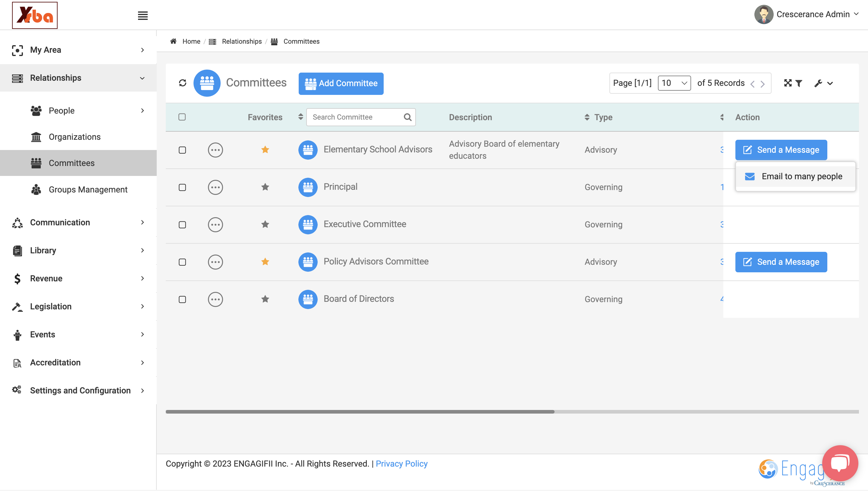The width and height of the screenshot is (868, 491).
Task: Expand My Area menu
Action: 78,50
